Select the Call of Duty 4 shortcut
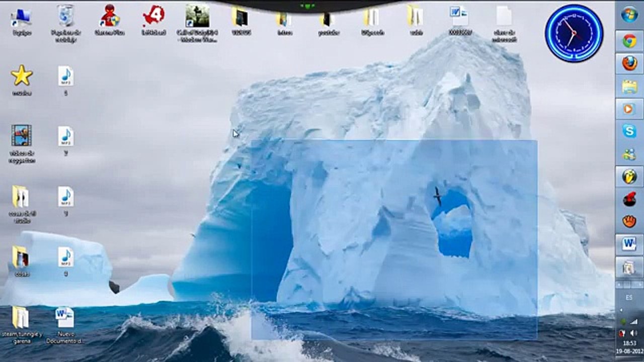The width and height of the screenshot is (644, 362). [x=198, y=23]
